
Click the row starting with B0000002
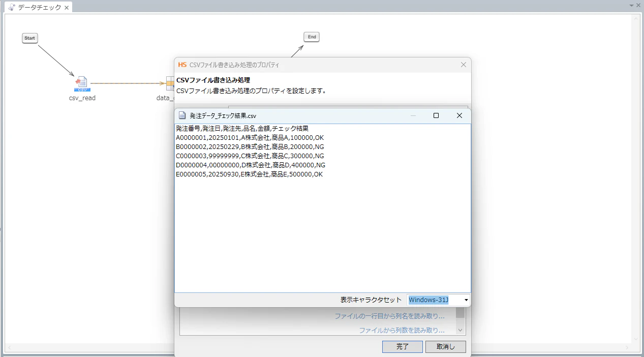[x=250, y=147]
